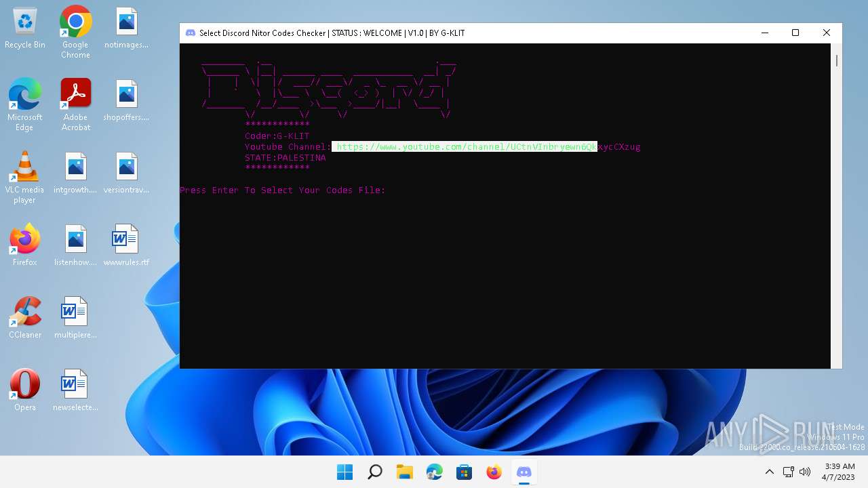Open Opera browser desktop shortcut
Screen dimensions: 868x488
(x=25, y=390)
